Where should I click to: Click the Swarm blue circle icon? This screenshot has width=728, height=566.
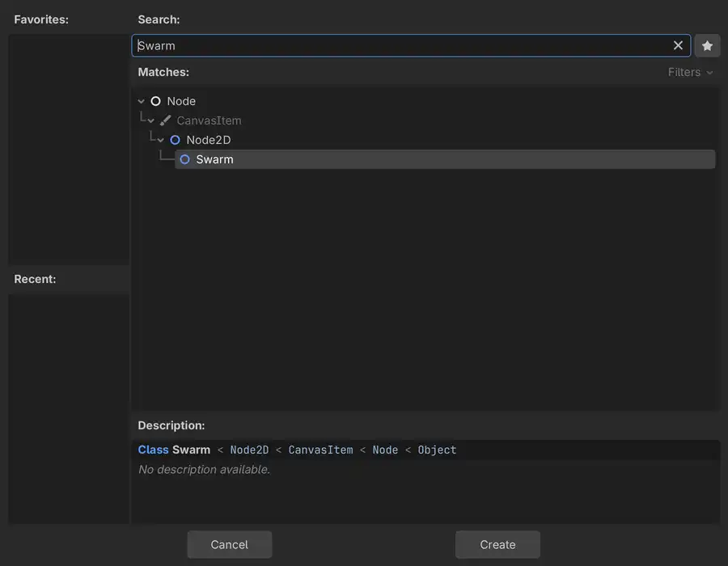(x=184, y=159)
